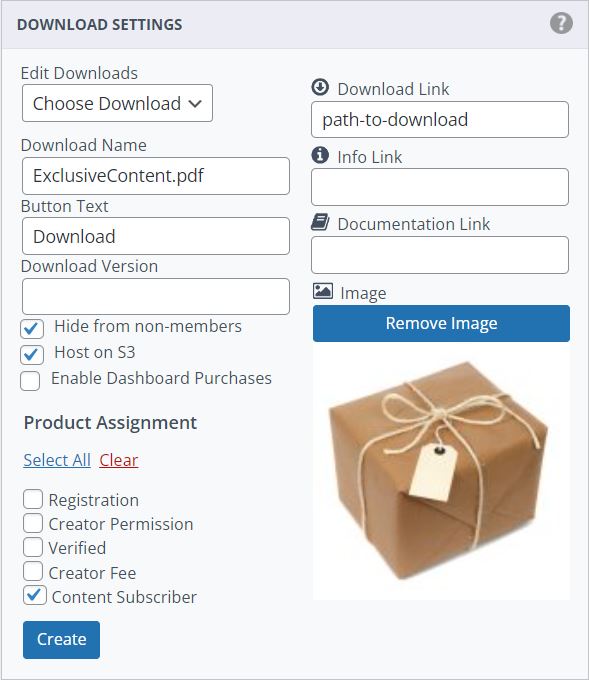Viewport: 589px width, 680px height.
Task: Click the Clear link
Action: 118,460
